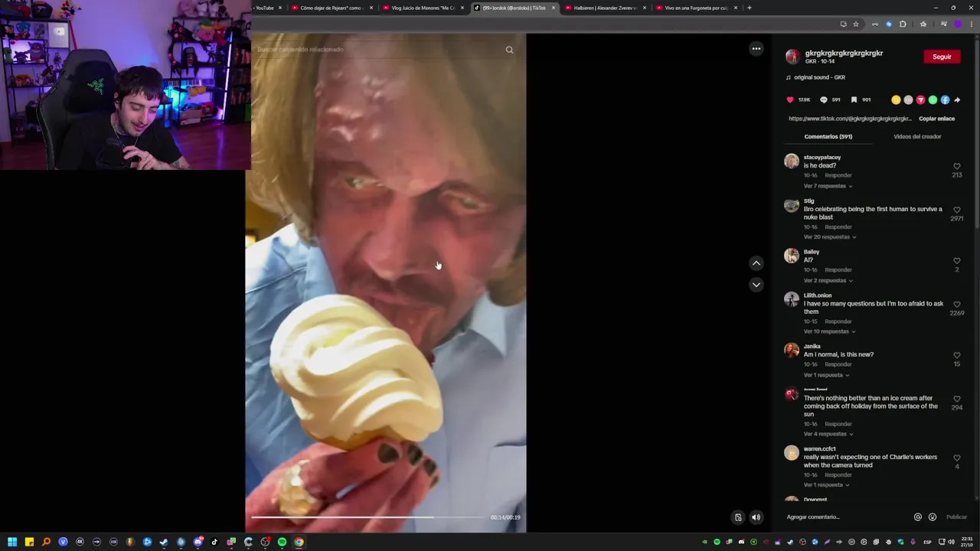Like staceypatacey's comment

coord(957,166)
